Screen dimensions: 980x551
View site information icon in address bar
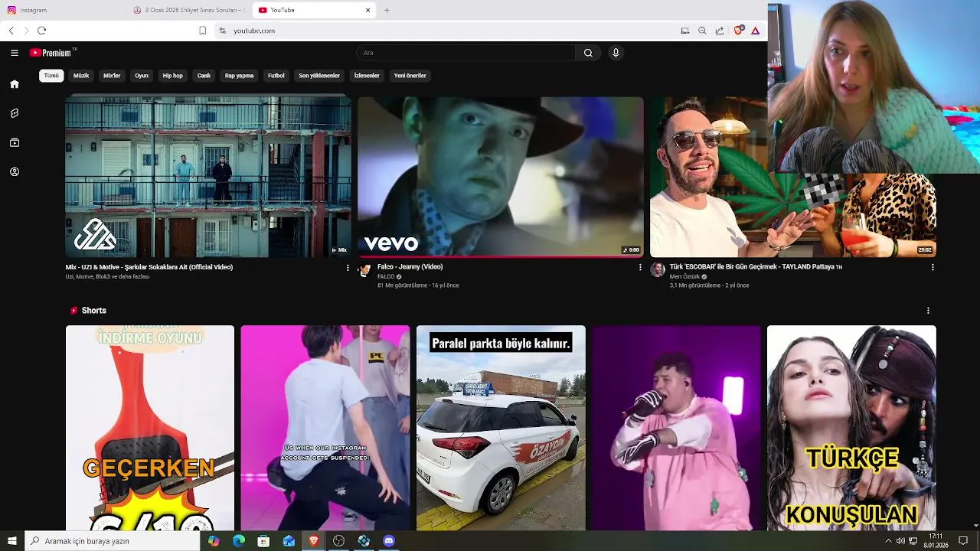tap(222, 31)
